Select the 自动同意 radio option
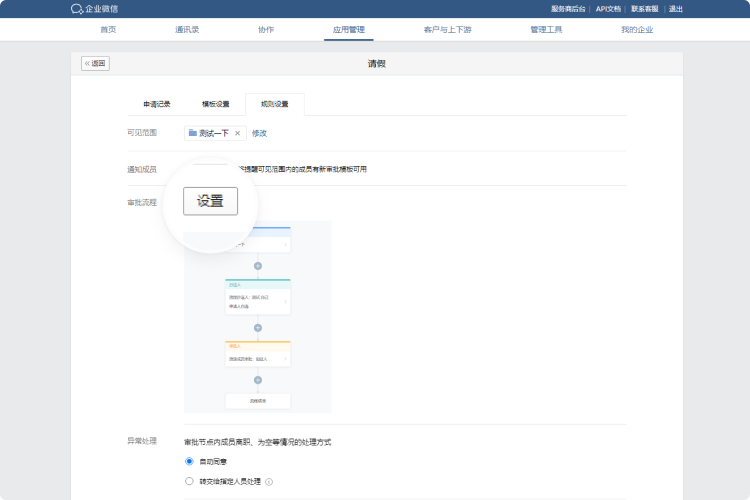Image resolution: width=750 pixels, height=500 pixels. tap(189, 461)
